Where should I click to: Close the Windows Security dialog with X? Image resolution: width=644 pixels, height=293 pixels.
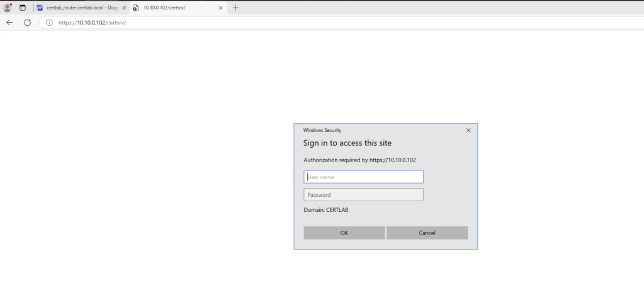(468, 130)
